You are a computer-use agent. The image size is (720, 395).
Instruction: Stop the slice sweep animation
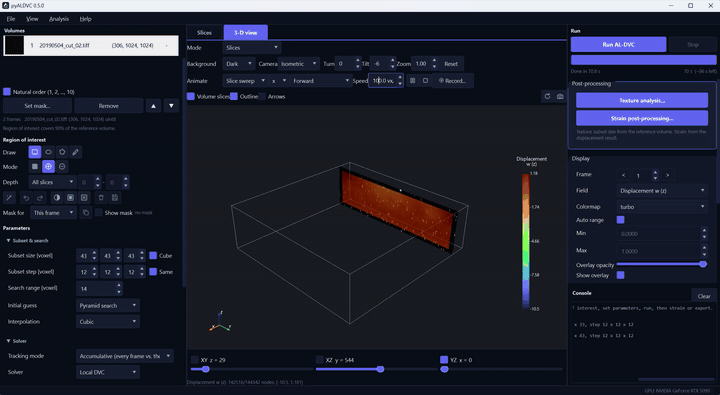point(425,80)
